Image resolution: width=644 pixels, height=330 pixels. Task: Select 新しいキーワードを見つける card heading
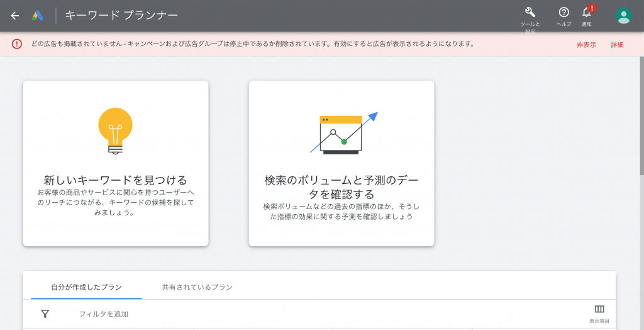[x=116, y=180]
